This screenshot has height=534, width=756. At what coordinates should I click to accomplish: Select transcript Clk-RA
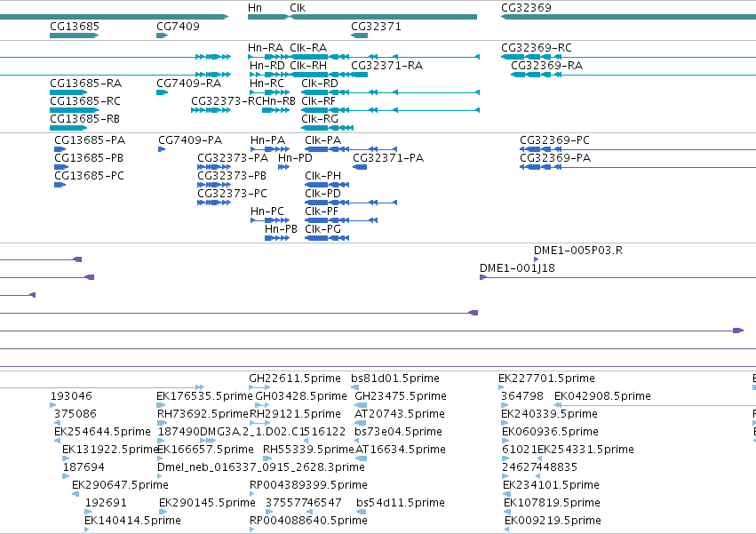pyautogui.click(x=308, y=48)
